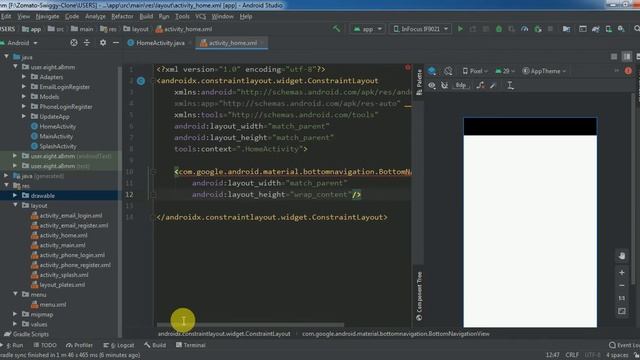Open the Tools menu
Image resolution: width=640 pixels, height=360 pixels.
(x=182, y=16)
